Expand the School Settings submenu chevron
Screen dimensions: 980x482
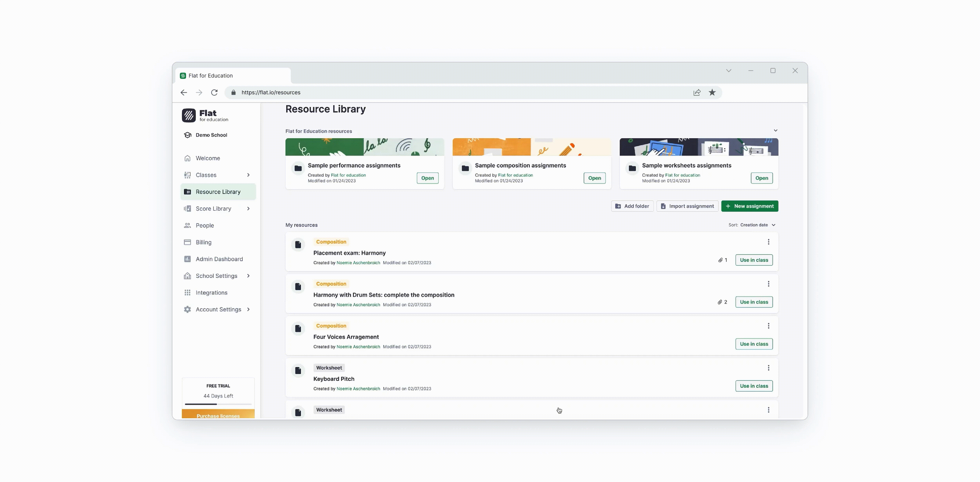(x=248, y=276)
